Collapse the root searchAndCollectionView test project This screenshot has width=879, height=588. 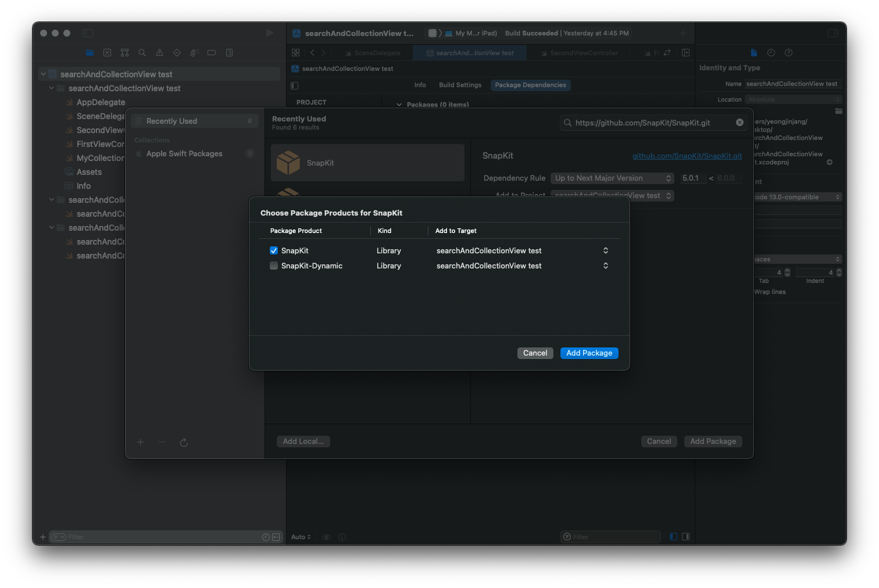pyautogui.click(x=43, y=74)
